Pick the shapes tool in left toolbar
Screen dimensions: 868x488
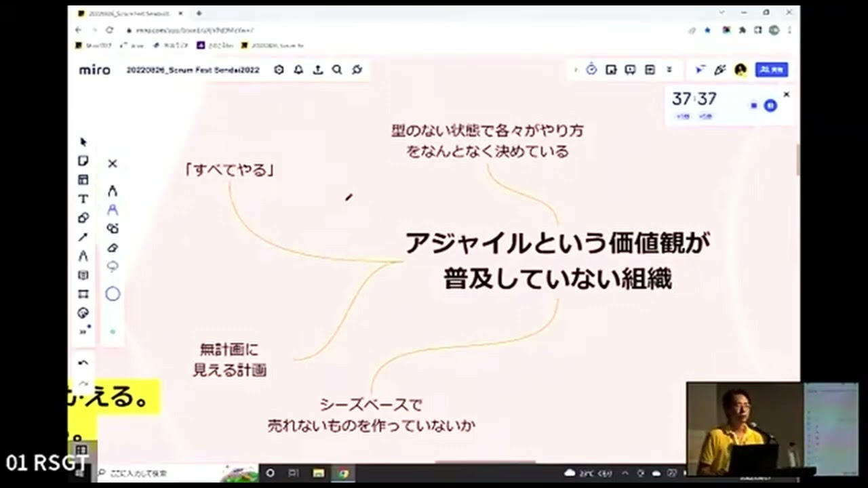[83, 218]
